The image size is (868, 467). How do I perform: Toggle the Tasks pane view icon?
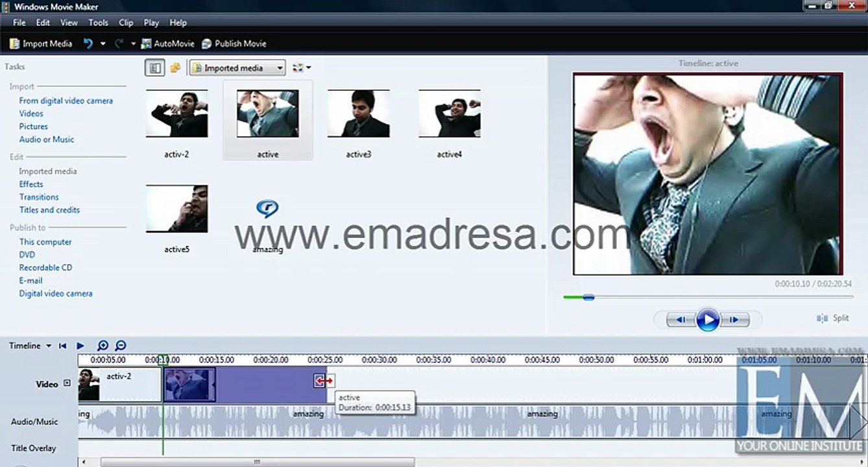[x=154, y=67]
